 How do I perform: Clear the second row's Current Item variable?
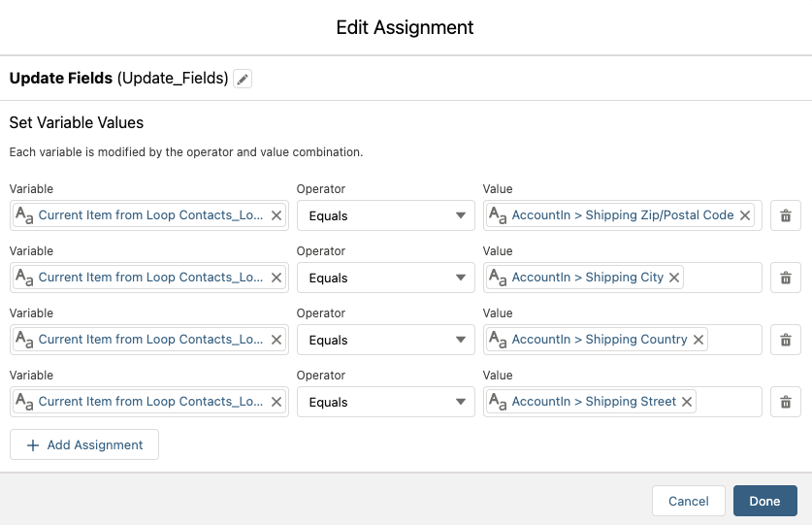pos(276,278)
